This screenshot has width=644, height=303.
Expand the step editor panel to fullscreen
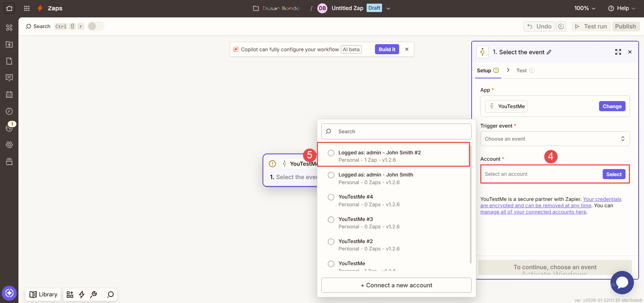(618, 52)
